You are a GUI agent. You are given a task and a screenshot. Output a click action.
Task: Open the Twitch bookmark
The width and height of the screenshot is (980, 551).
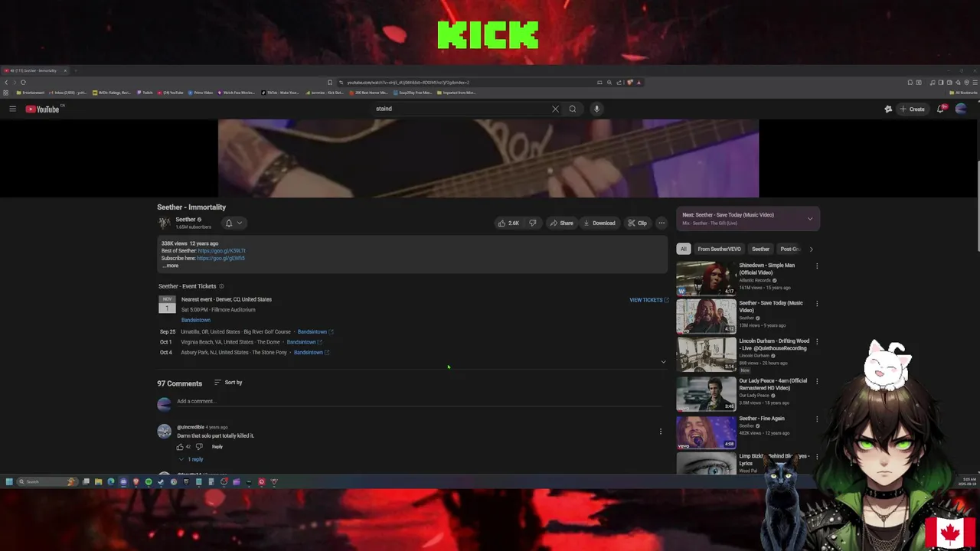(x=145, y=93)
